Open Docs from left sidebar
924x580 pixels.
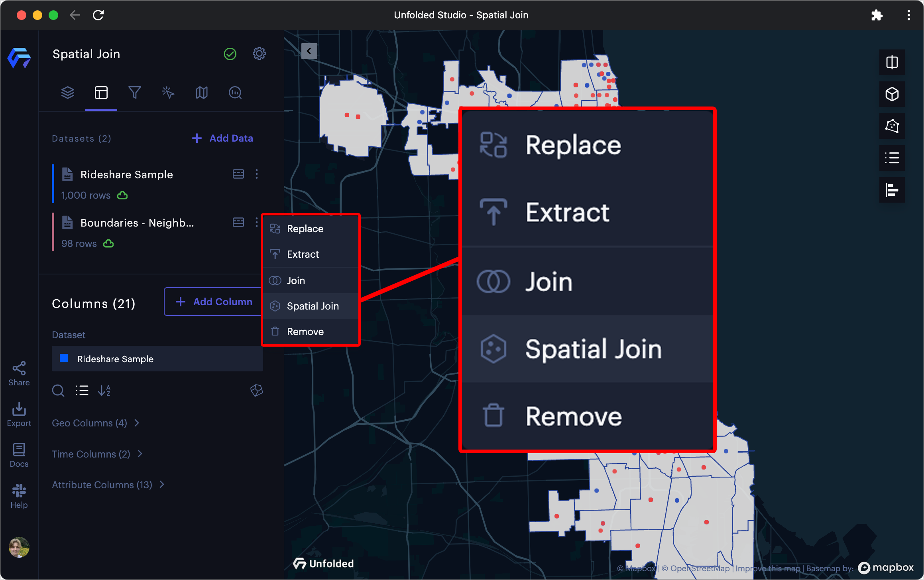coord(19,455)
